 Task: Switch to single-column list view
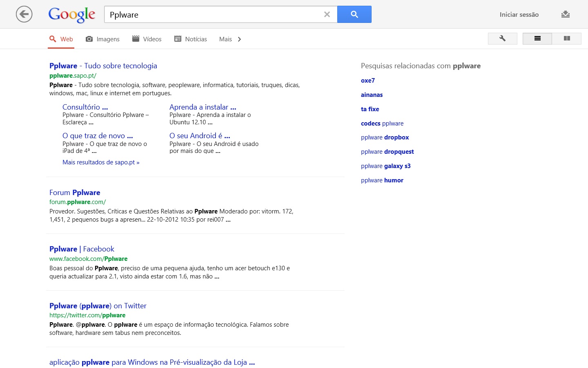click(x=537, y=38)
